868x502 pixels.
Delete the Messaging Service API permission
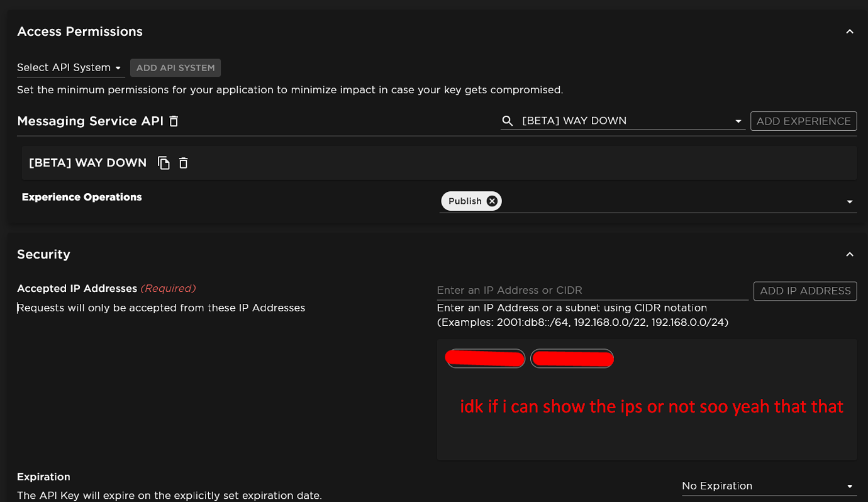[x=173, y=121]
